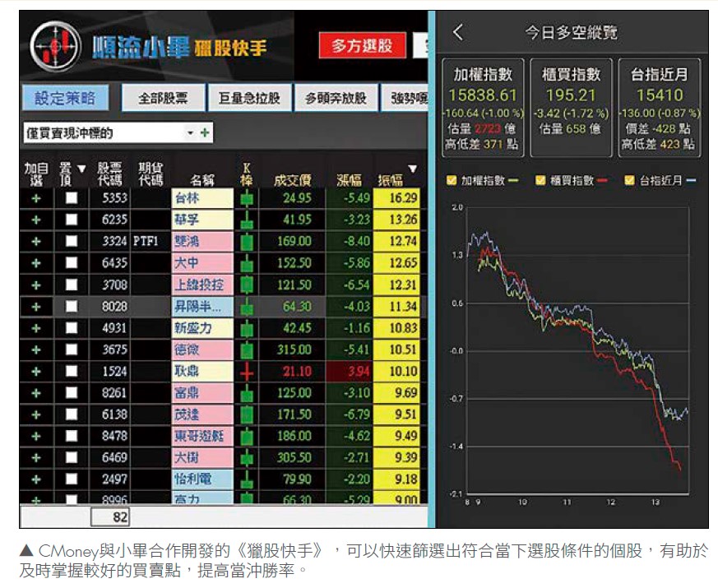Screen dimensions: 718x588
Task: Click the 設定策略 button
Action: 66,98
